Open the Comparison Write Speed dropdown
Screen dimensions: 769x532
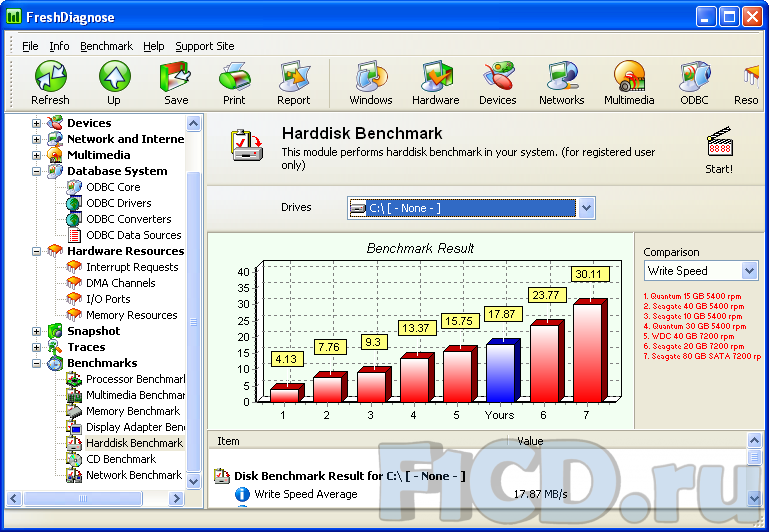coord(748,271)
